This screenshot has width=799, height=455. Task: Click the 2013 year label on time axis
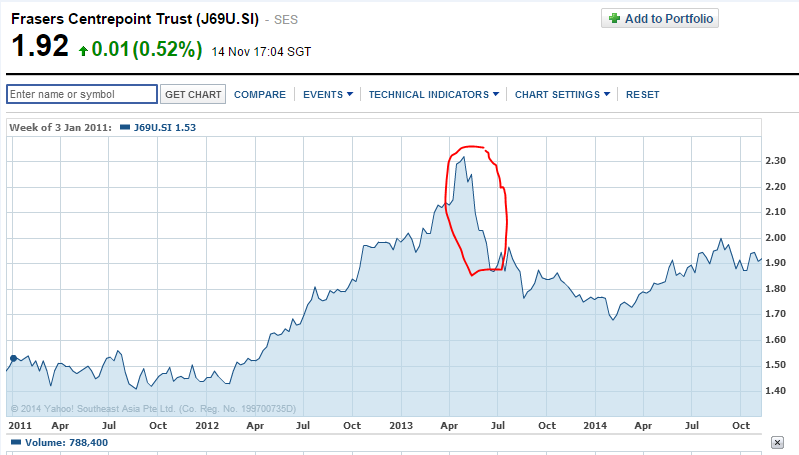coord(401,425)
